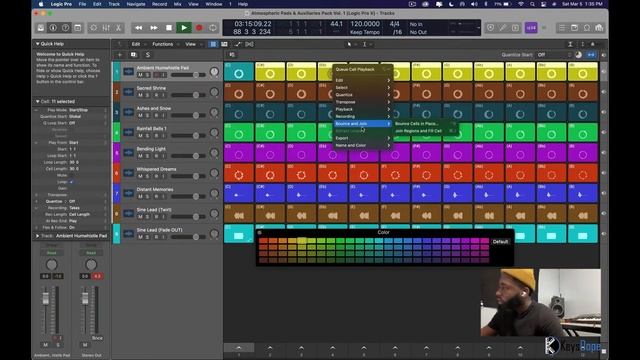The width and height of the screenshot is (640, 360).
Task: Mute the Sacred Shrine track
Action: pyautogui.click(x=140, y=95)
